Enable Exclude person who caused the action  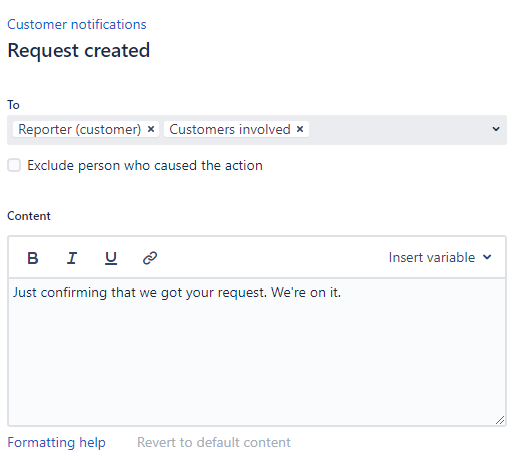coord(14,165)
